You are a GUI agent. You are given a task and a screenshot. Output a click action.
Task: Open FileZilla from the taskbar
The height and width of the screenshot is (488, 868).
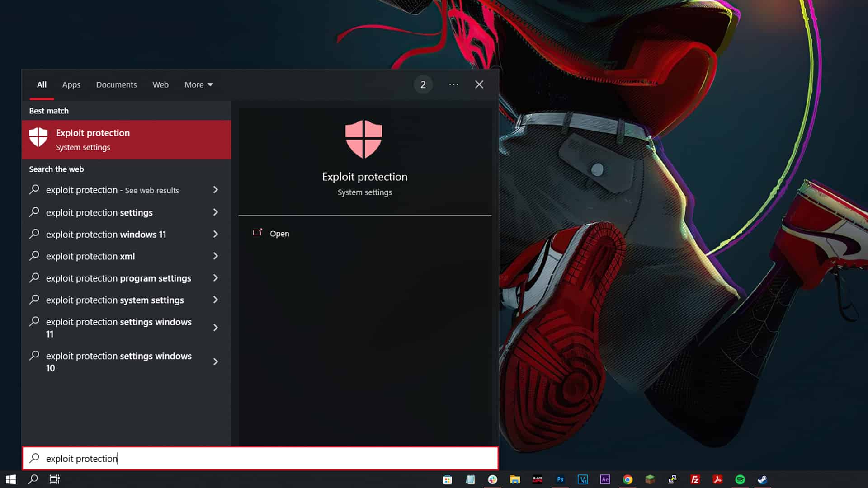[x=695, y=479]
